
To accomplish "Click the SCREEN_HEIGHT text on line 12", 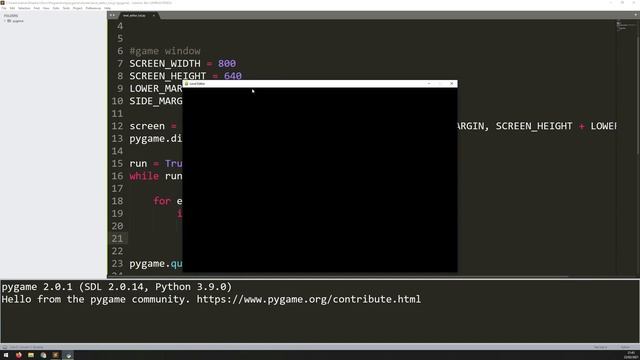I will [534, 126].
